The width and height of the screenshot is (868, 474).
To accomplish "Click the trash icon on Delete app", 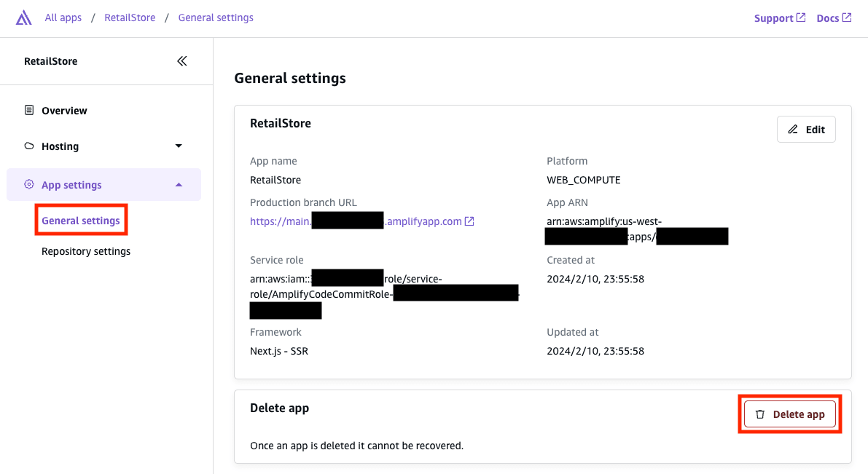I will point(760,414).
